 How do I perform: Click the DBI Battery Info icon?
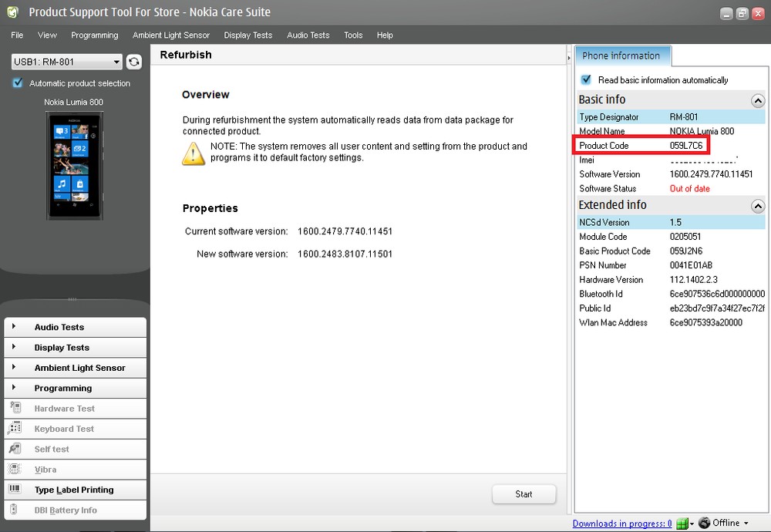coord(14,510)
